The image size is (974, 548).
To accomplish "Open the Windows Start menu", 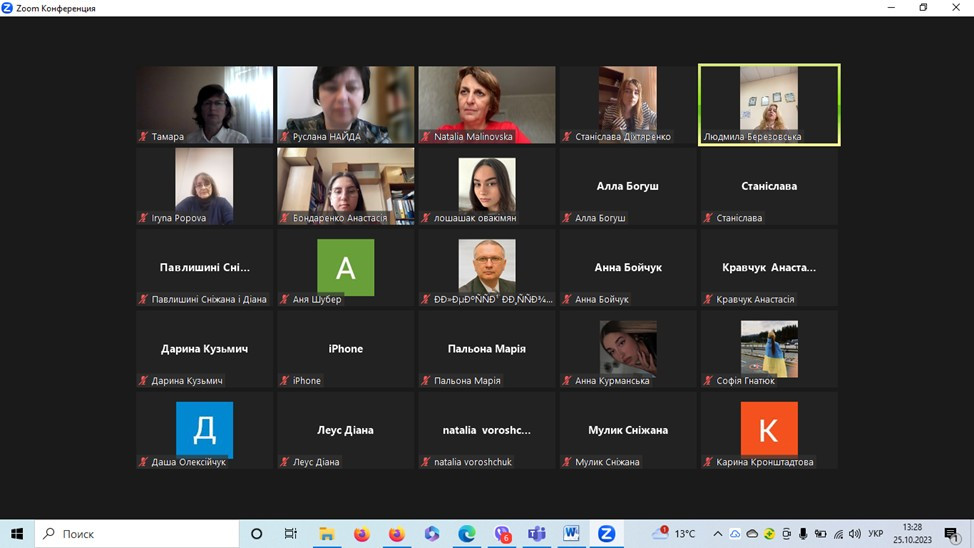I will tap(17, 534).
